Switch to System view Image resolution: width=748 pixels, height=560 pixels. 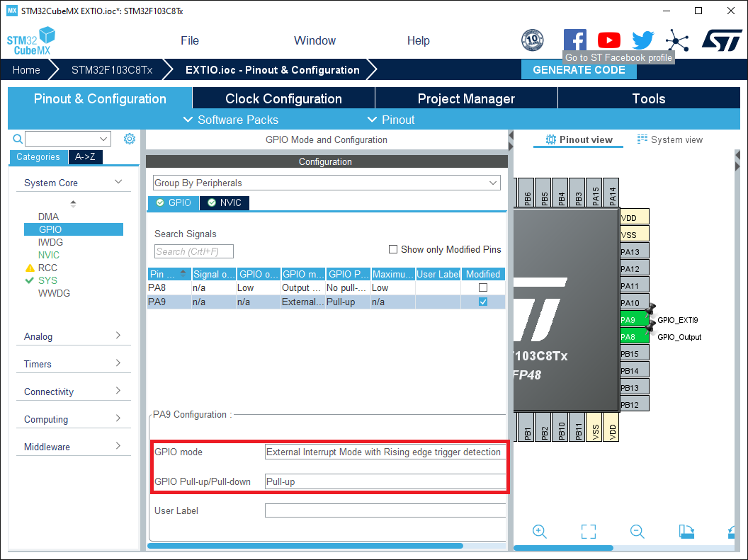click(670, 139)
